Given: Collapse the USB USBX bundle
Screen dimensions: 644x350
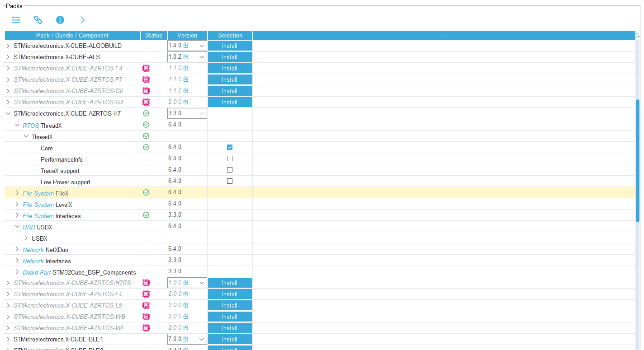Looking at the screenshot, I should 17,227.
